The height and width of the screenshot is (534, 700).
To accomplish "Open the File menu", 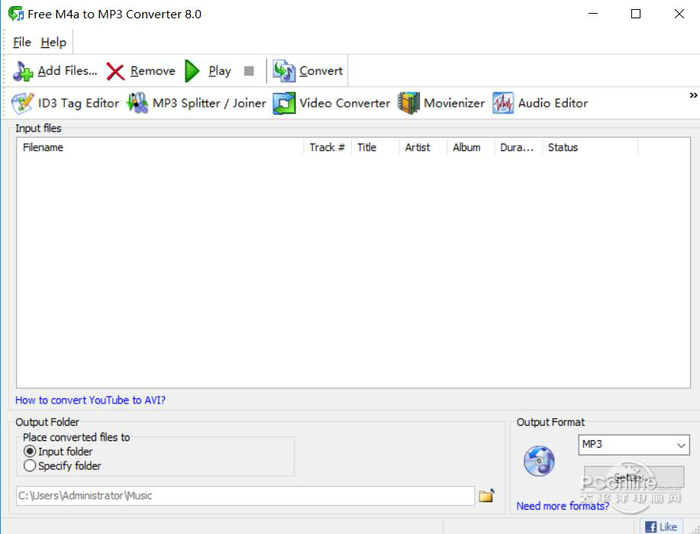I will pos(22,42).
